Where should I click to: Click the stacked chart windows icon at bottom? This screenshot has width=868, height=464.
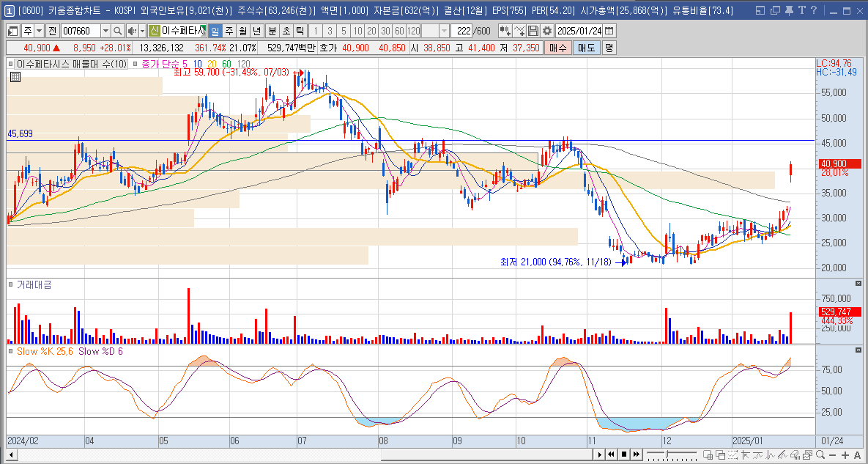pyautogui.click(x=807, y=455)
